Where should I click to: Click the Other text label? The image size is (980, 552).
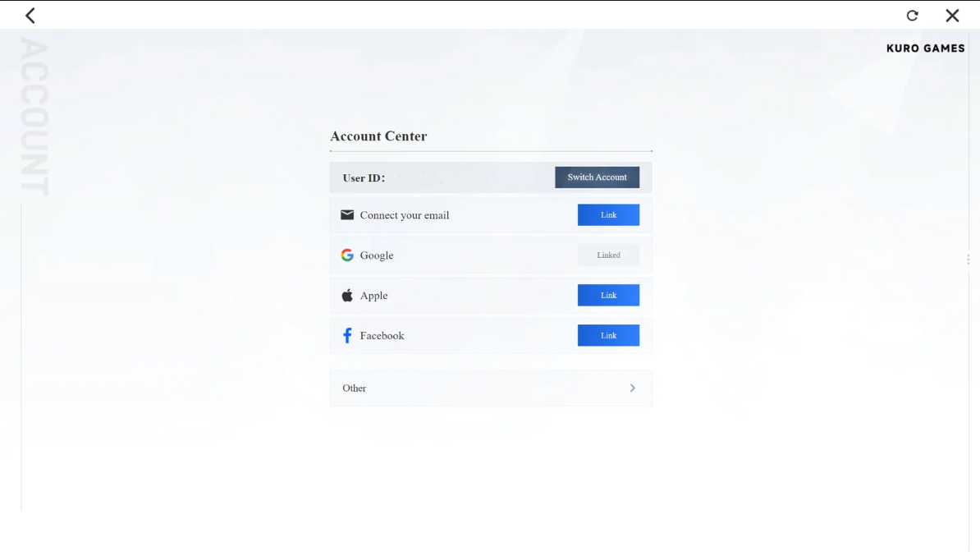tap(355, 388)
